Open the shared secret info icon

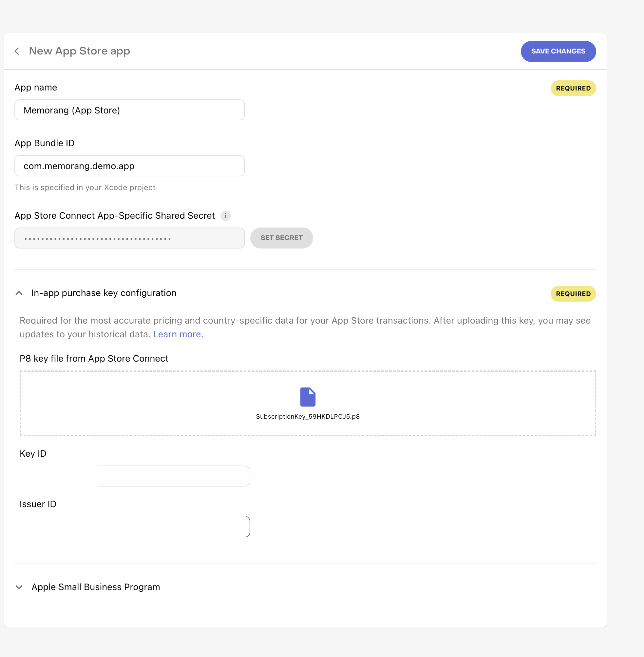[226, 216]
